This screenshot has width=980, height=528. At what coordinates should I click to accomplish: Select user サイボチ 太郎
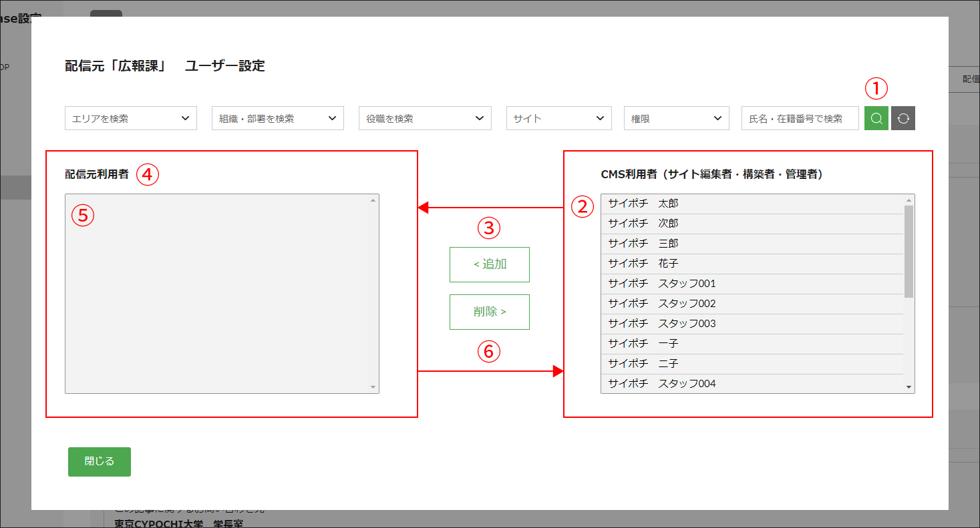[752, 204]
